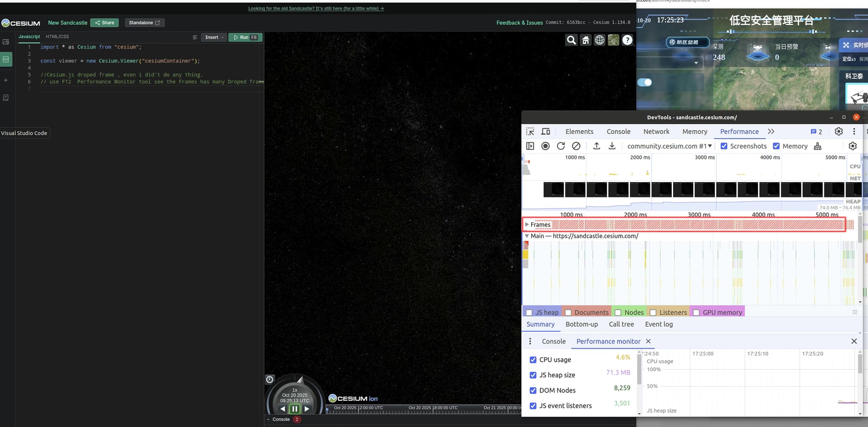Click the Run button in Sandcastle

(245, 38)
